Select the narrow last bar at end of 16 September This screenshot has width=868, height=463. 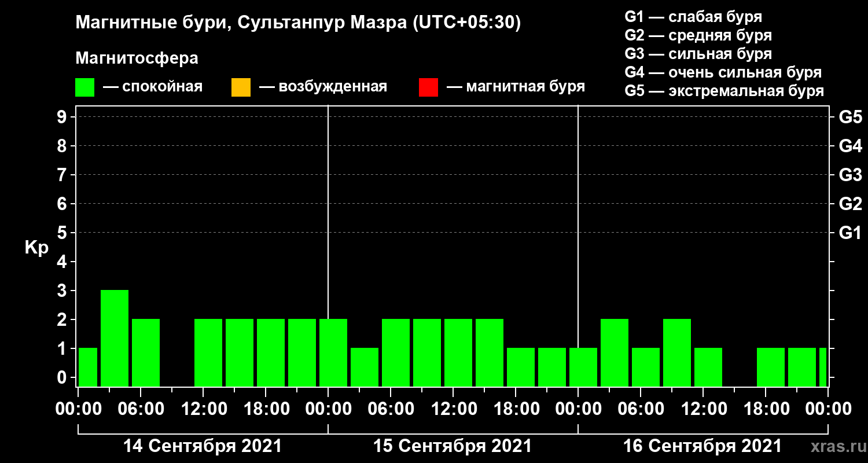(x=823, y=367)
